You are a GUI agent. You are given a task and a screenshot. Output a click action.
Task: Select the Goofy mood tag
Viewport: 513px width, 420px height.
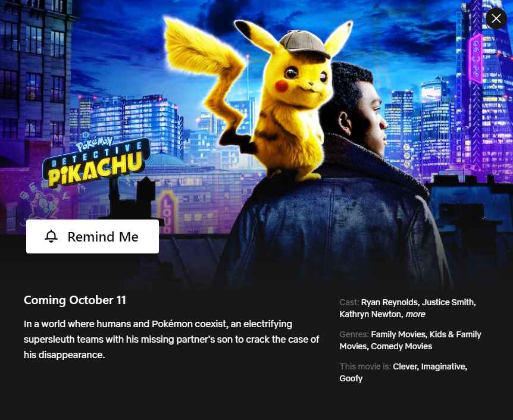tap(351, 378)
